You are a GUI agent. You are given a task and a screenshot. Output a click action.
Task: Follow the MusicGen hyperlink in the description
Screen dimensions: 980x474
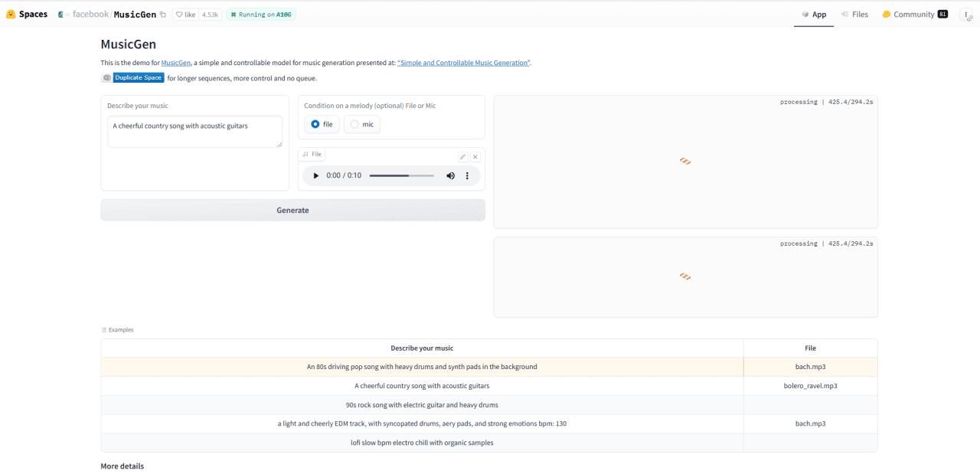(x=175, y=63)
